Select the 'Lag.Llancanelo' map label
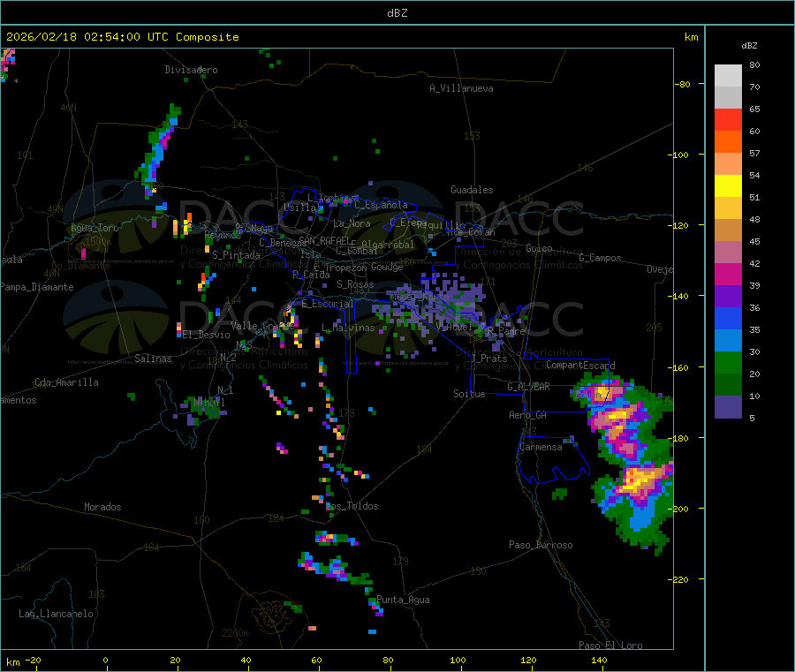 (x=56, y=614)
